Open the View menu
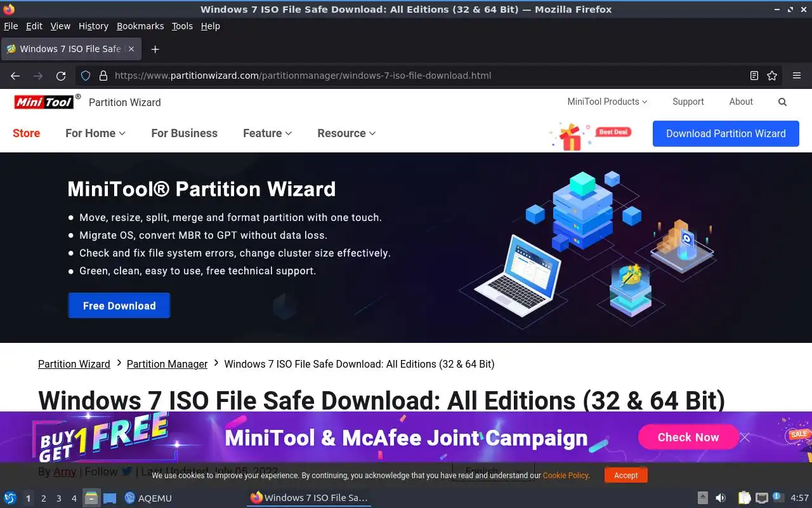812x508 pixels. pyautogui.click(x=60, y=26)
